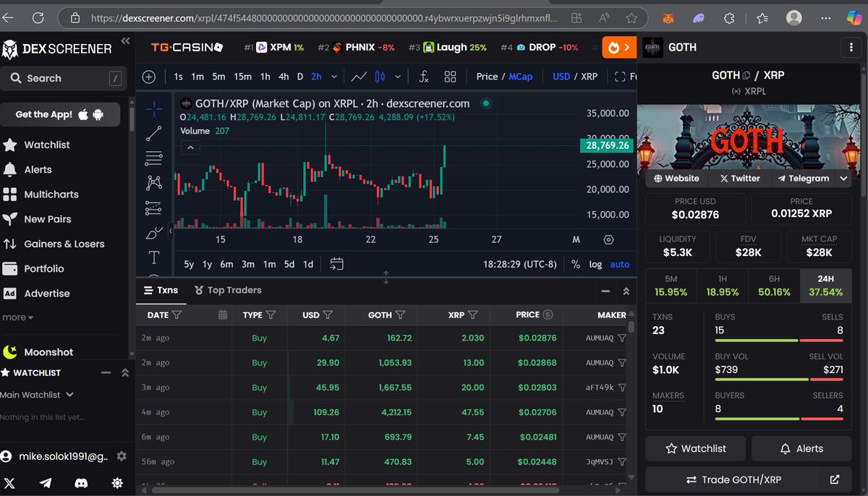Filter by maker AFT49k funnel icon

(622, 388)
